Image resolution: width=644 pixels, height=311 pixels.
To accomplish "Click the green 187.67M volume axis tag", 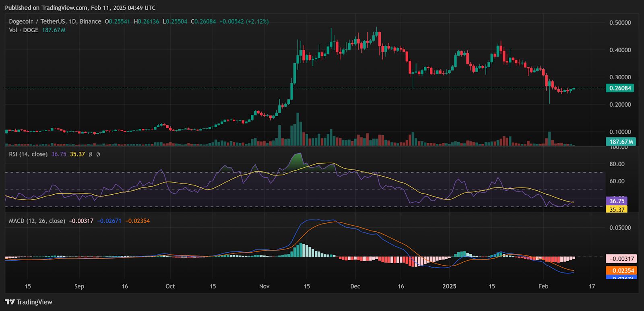I will coord(621,142).
